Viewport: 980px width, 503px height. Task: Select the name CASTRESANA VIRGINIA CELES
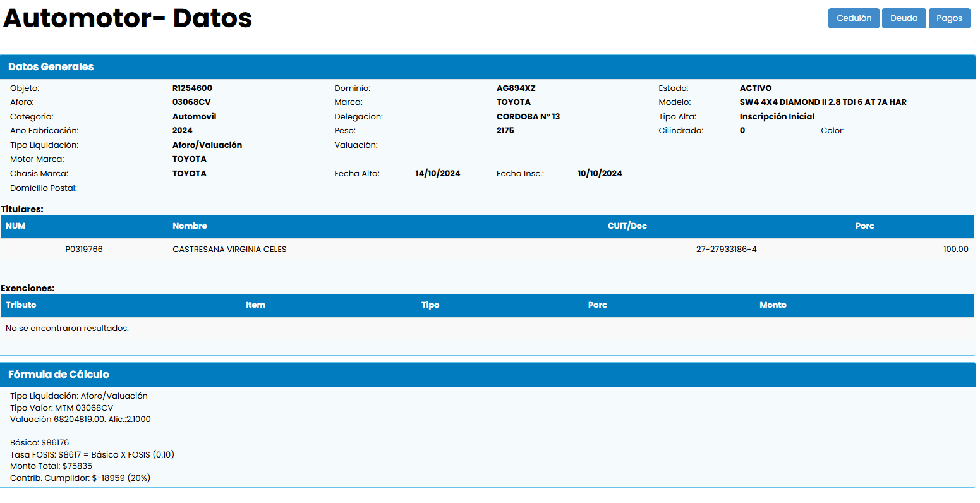[229, 250]
